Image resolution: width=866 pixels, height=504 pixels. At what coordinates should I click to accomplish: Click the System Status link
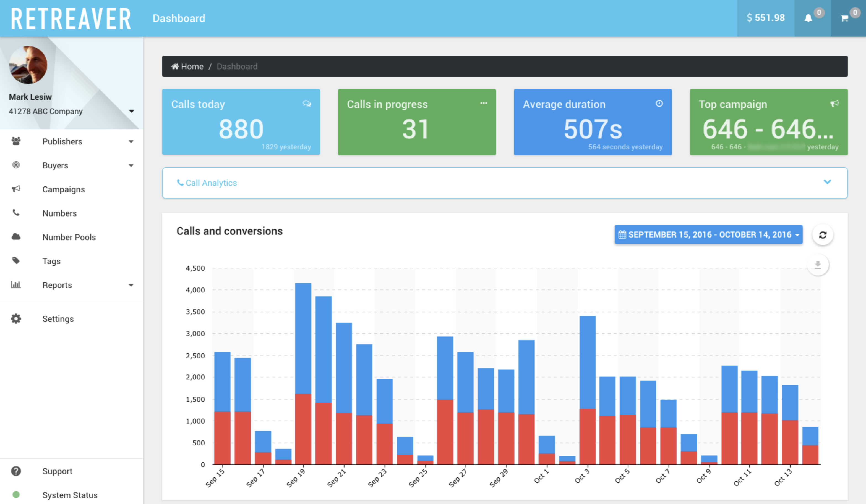pos(70,495)
